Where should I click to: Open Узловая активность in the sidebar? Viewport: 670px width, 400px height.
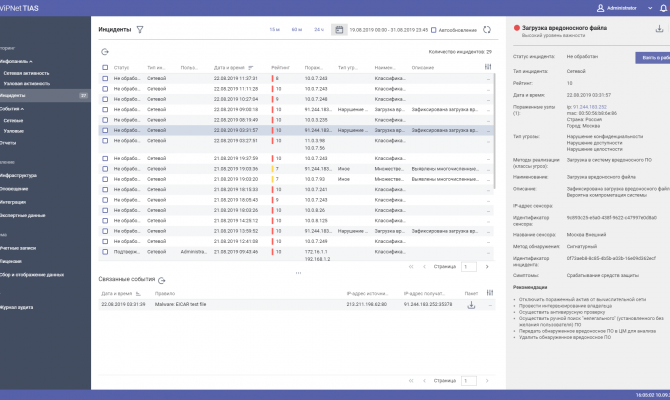26,84
